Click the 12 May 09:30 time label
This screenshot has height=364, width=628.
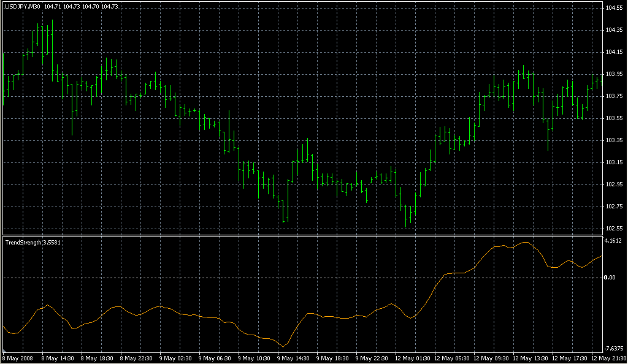(491, 358)
